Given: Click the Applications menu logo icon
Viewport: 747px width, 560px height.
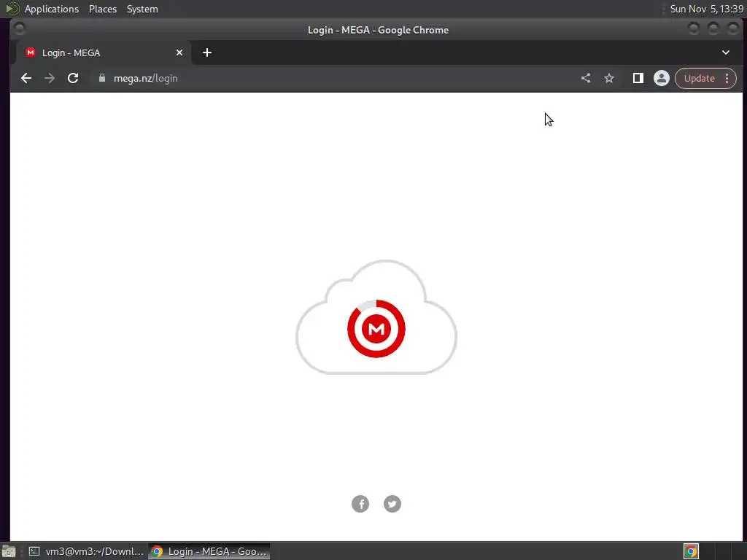Looking at the screenshot, I should [12, 9].
